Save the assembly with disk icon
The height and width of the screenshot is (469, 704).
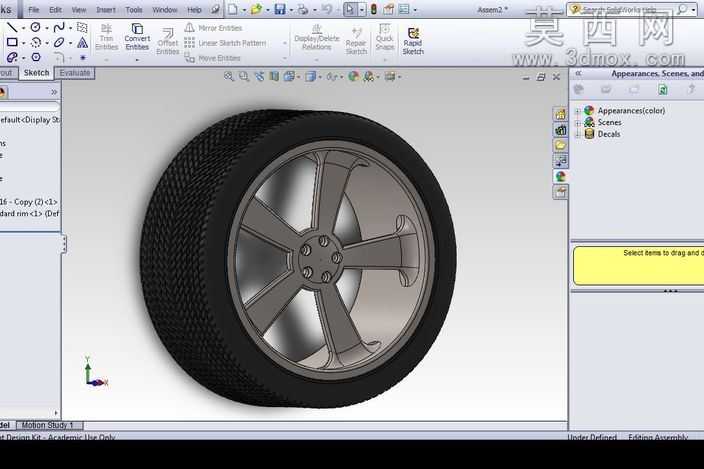coord(280,9)
